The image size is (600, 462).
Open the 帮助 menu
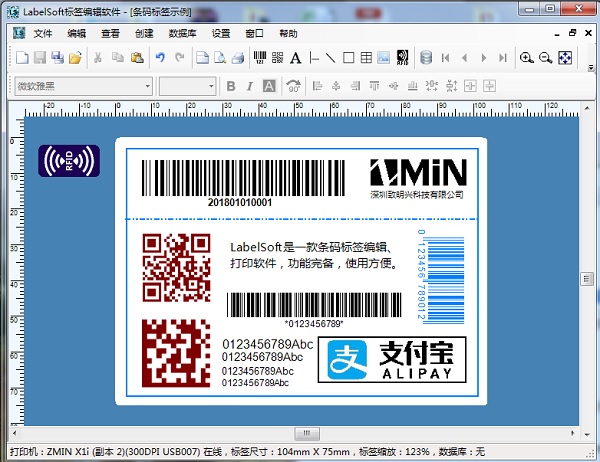coord(288,34)
